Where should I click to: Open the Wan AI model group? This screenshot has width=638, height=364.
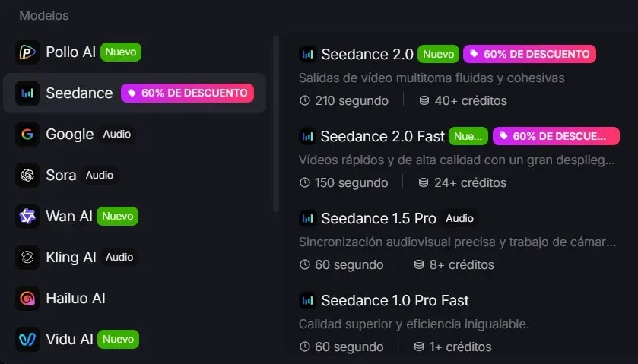click(x=135, y=217)
